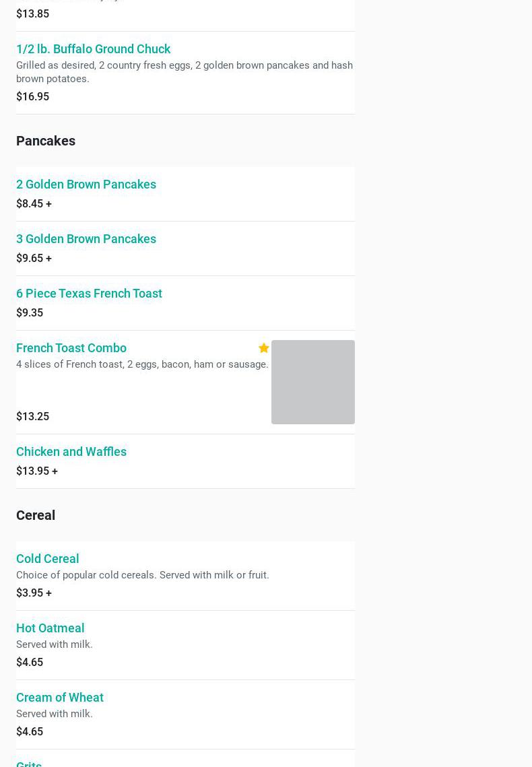The image size is (532, 767).
Task: Select the Cold Cereal menu item
Action: (x=48, y=559)
